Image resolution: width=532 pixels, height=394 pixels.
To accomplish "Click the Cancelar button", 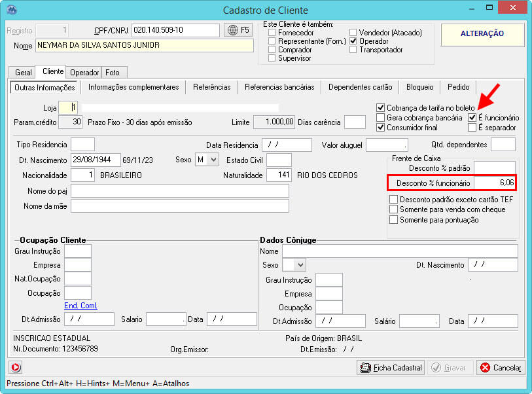I will [501, 368].
